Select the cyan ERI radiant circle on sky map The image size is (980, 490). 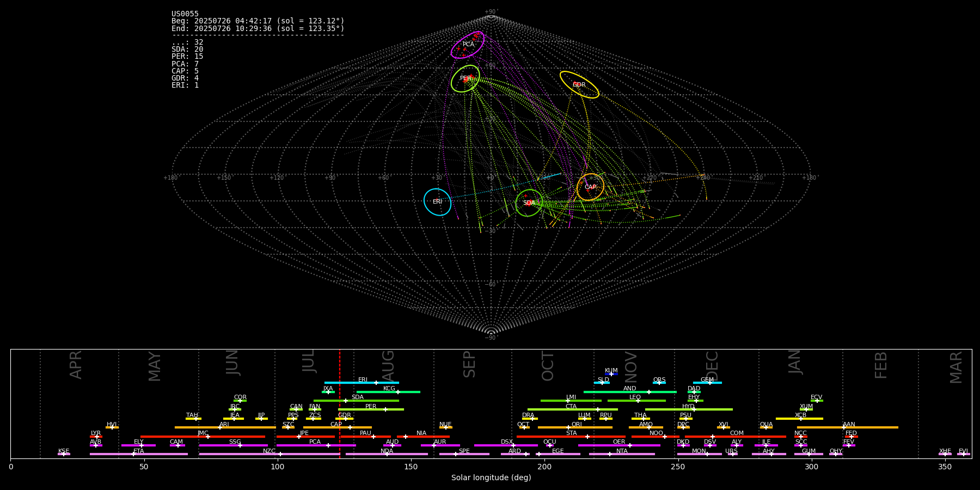438,202
